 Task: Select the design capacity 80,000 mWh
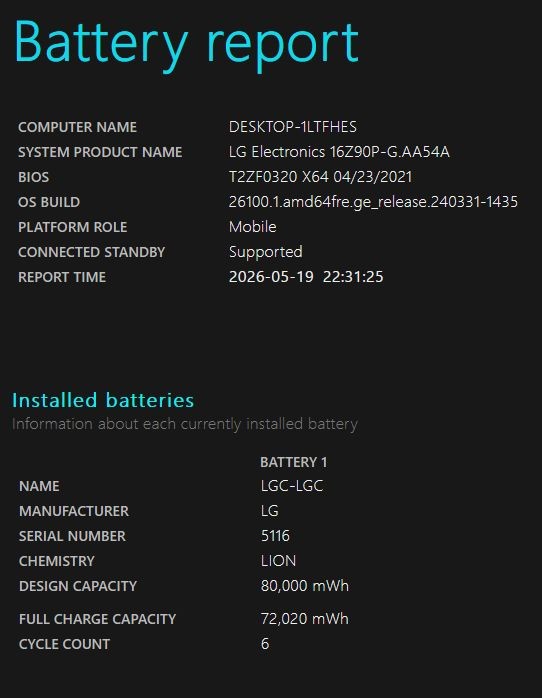pyautogui.click(x=305, y=585)
